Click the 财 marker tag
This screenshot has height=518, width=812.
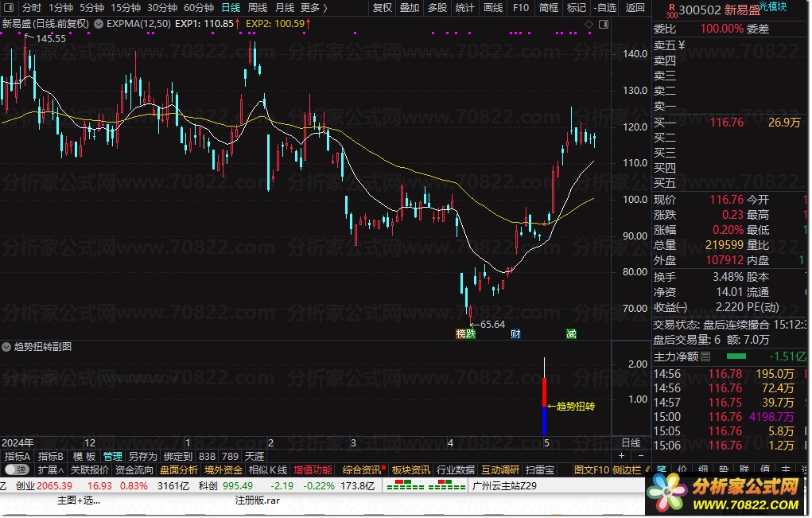click(x=515, y=334)
